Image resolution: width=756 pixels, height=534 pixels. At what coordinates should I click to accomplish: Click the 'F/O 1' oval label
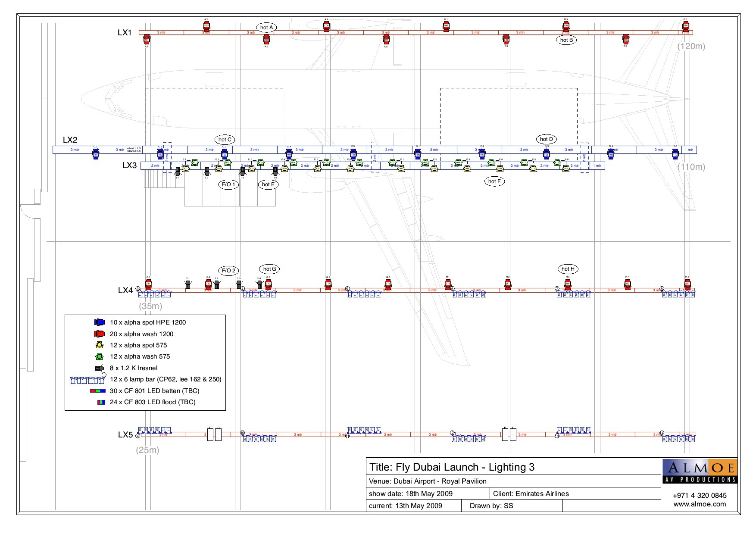(228, 184)
